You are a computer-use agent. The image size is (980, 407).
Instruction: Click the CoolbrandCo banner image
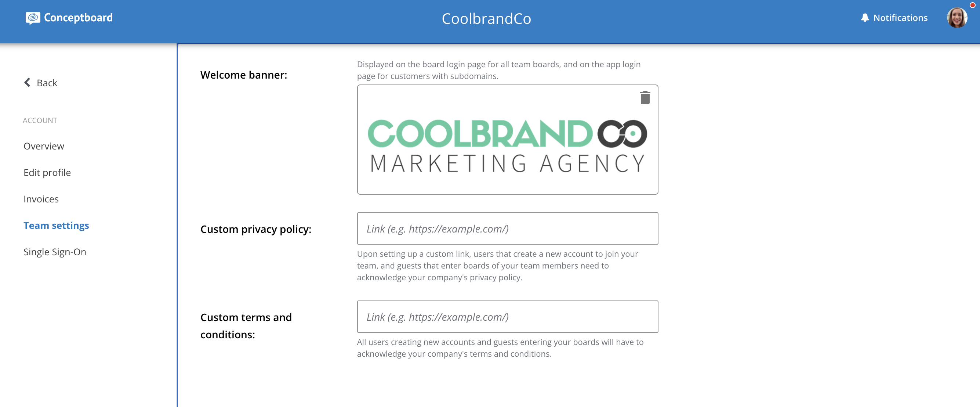tap(508, 146)
